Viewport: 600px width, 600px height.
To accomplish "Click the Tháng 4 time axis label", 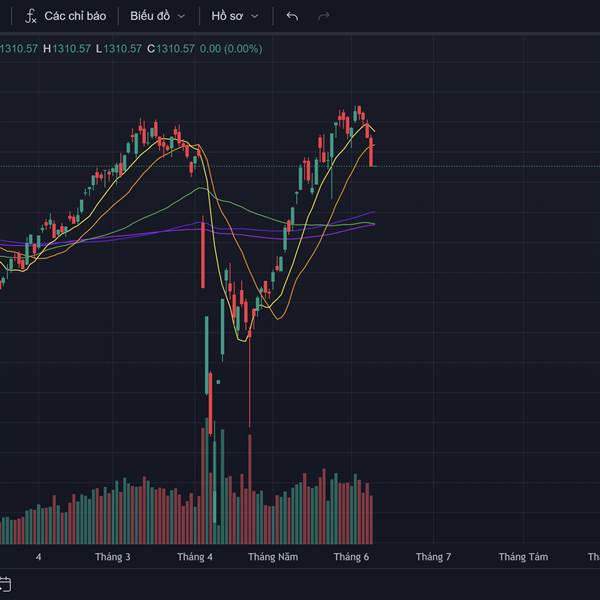I will click(x=195, y=557).
